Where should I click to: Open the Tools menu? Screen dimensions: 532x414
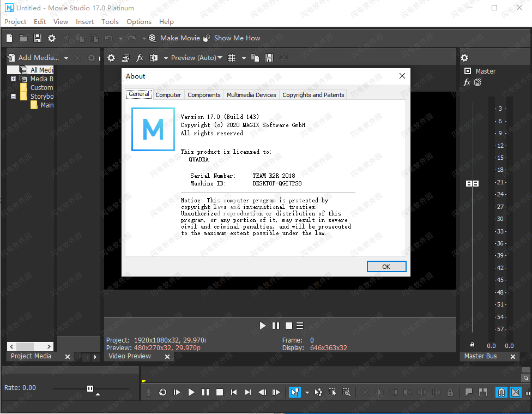(x=110, y=22)
